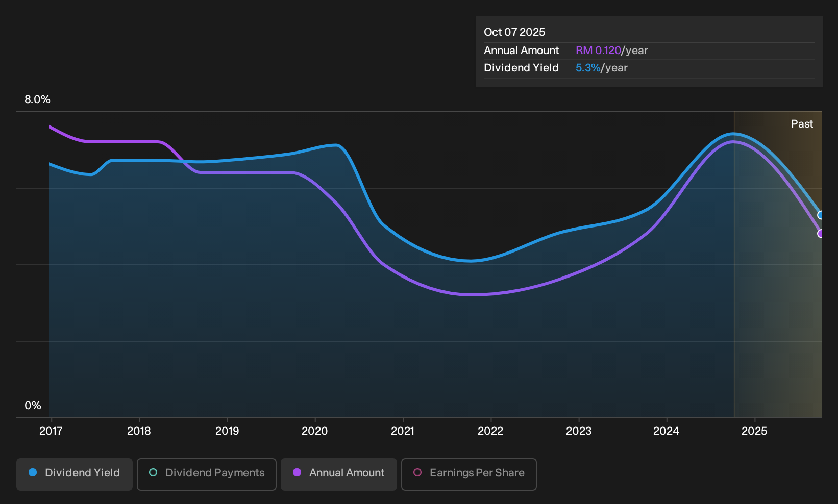Toggle the Annual Amount series
The width and height of the screenshot is (838, 504).
[x=339, y=474]
